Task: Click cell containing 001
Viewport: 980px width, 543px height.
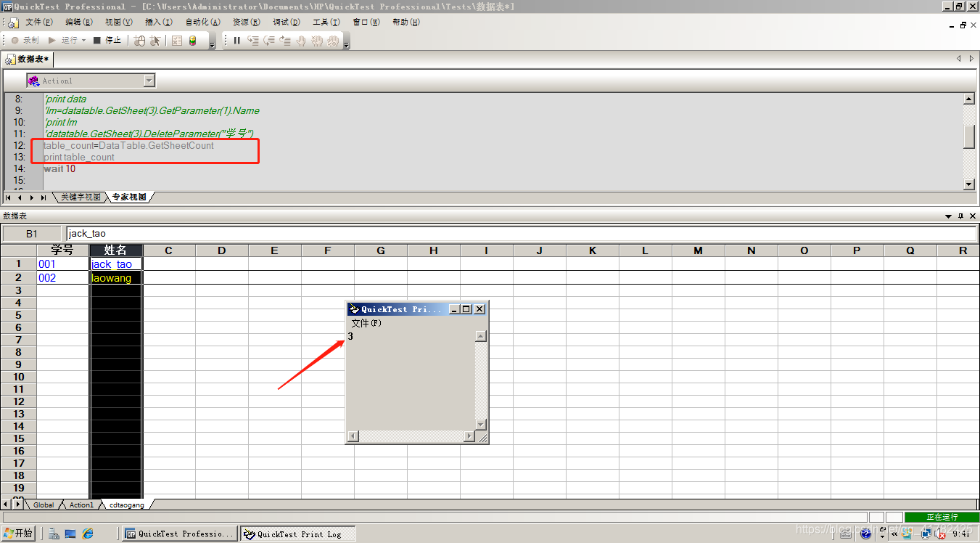Action: click(x=63, y=264)
